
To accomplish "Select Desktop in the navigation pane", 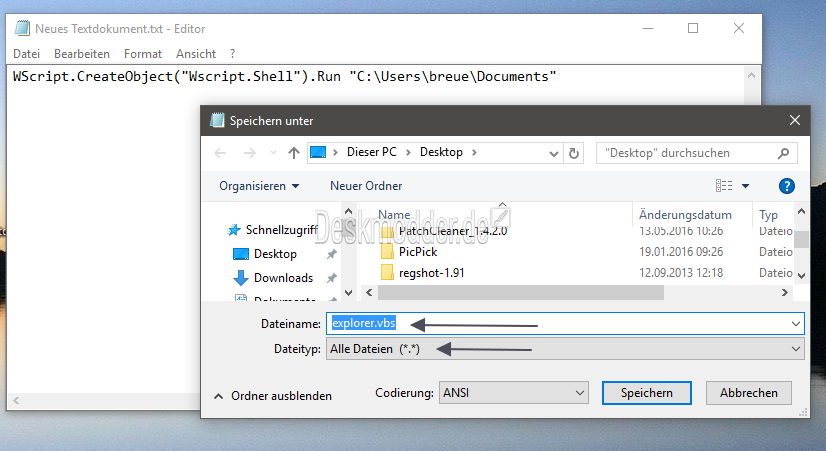I will (x=275, y=254).
